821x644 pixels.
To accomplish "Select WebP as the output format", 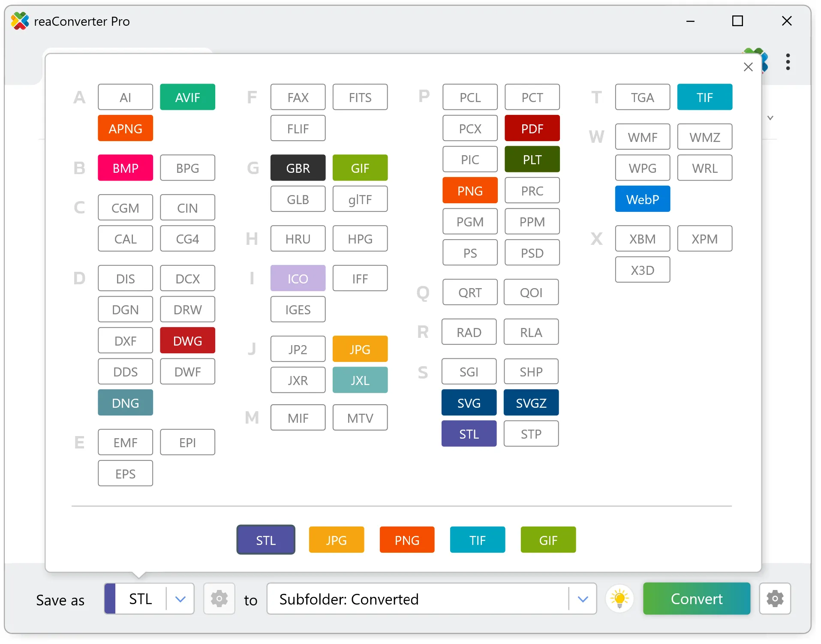I will pos(642,199).
